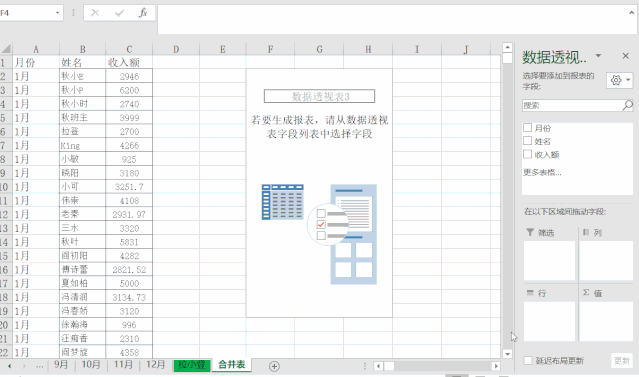Image resolution: width=639 pixels, height=377 pixels.
Task: Select column header A
Action: tap(36, 49)
